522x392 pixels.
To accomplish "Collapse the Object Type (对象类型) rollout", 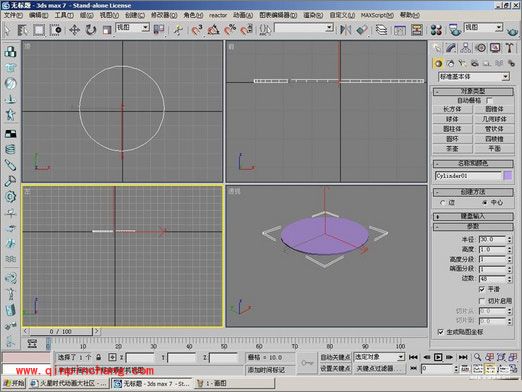I will point(473,91).
